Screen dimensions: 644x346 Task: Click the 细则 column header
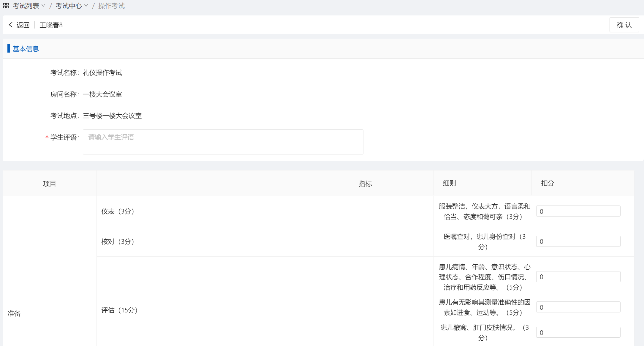(449, 183)
